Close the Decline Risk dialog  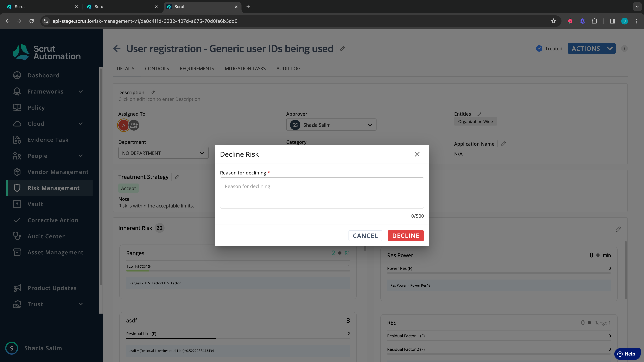(417, 154)
